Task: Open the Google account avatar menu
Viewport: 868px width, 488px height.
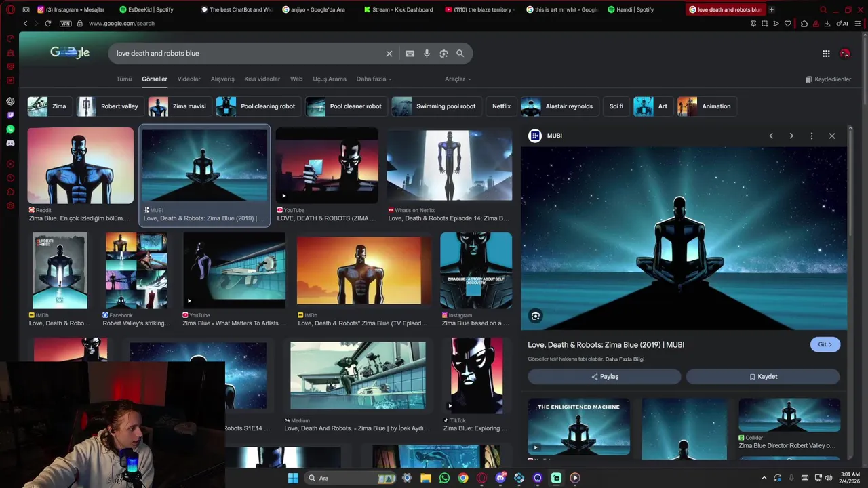Action: 845,54
